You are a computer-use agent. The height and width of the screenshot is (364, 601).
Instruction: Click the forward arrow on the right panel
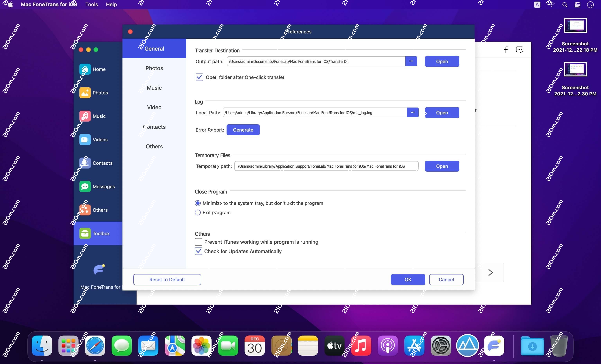[490, 272]
